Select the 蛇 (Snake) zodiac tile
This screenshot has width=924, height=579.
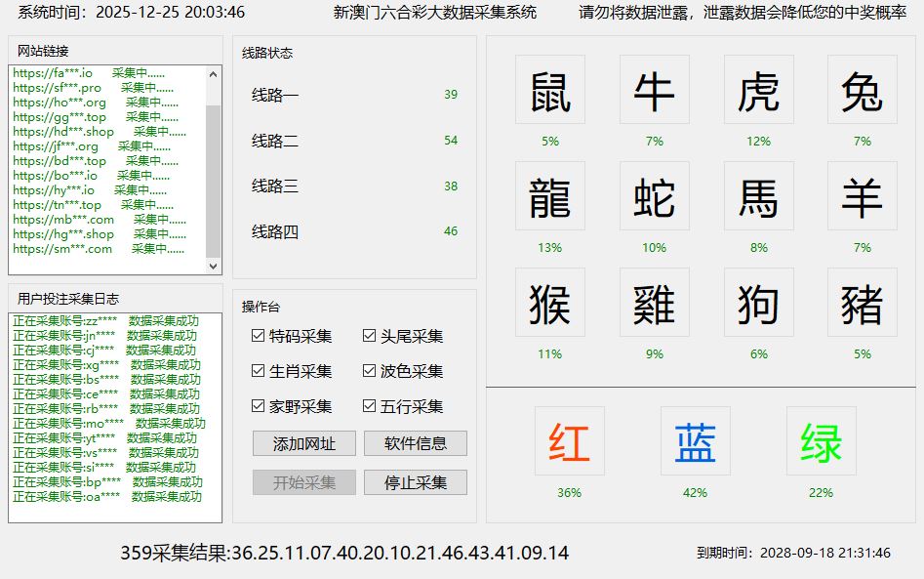pos(654,195)
